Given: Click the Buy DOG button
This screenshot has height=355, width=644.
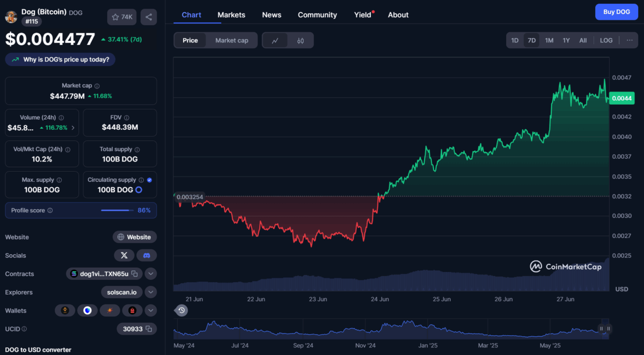Looking at the screenshot, I should tap(617, 12).
